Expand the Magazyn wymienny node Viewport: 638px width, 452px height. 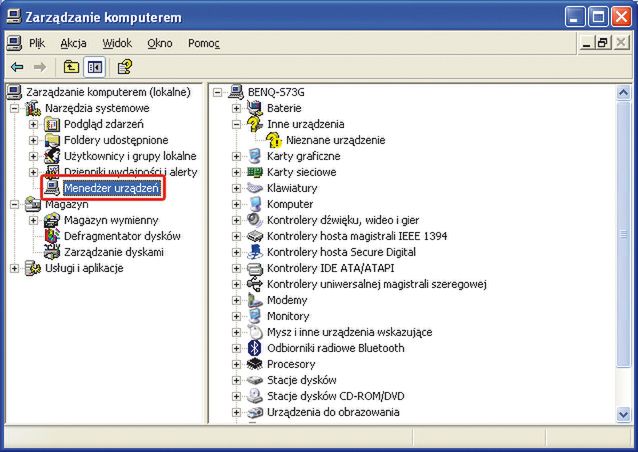coord(33,220)
